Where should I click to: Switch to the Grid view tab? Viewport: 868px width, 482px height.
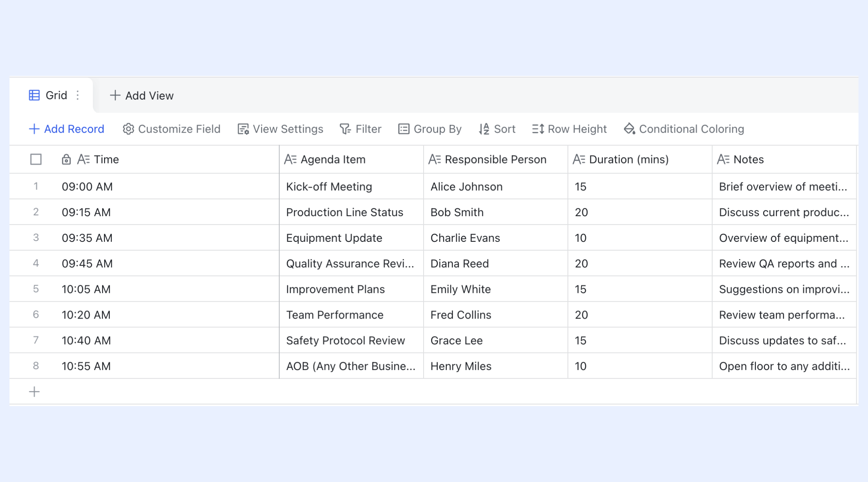click(51, 95)
